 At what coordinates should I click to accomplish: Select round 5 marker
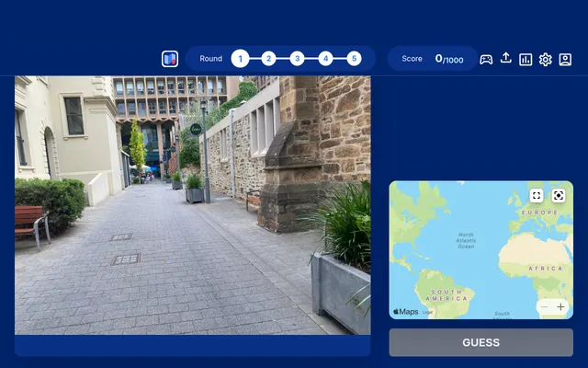pyautogui.click(x=354, y=59)
